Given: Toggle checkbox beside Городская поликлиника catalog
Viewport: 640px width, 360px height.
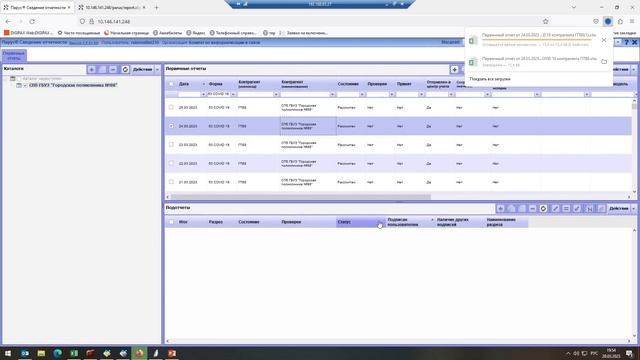Looking at the screenshot, I should click(25, 85).
